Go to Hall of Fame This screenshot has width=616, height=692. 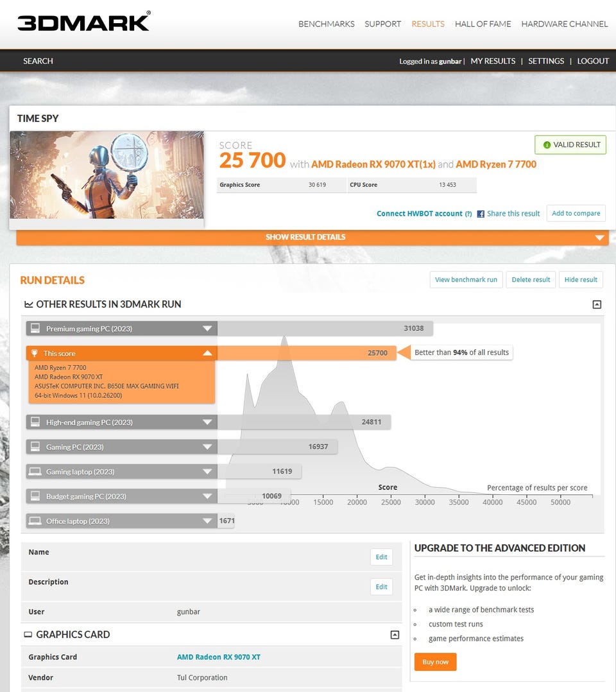click(x=483, y=24)
